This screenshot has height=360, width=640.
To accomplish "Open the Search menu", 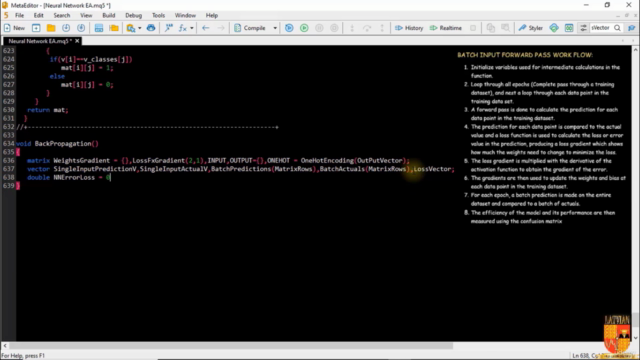I will (62, 15).
